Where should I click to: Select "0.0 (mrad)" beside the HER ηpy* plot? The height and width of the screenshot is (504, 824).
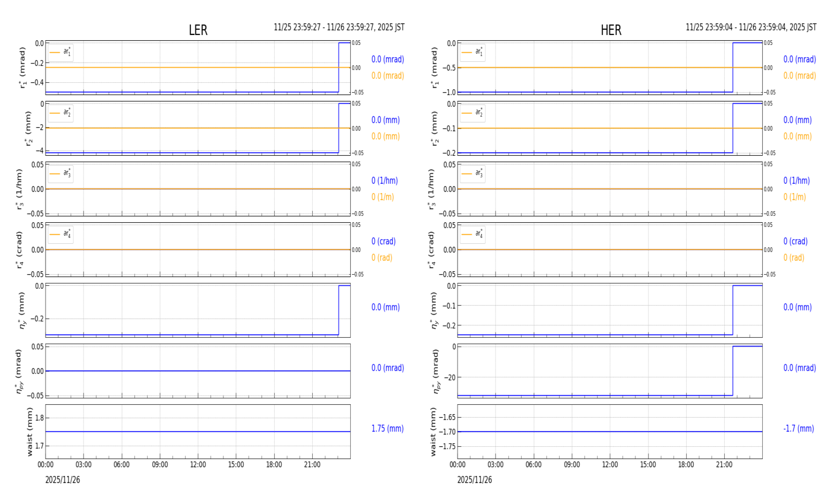(799, 368)
